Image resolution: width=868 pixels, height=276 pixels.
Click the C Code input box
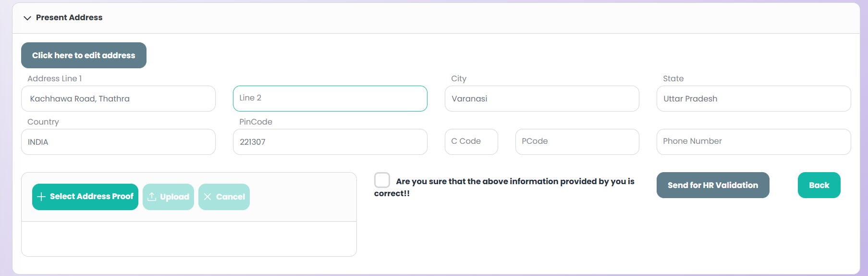tap(471, 142)
